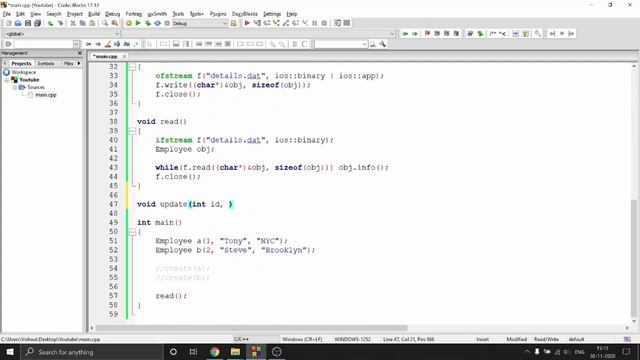This screenshot has width=640, height=360.
Task: Click the Open file toolbar icon
Action: [x=18, y=23]
